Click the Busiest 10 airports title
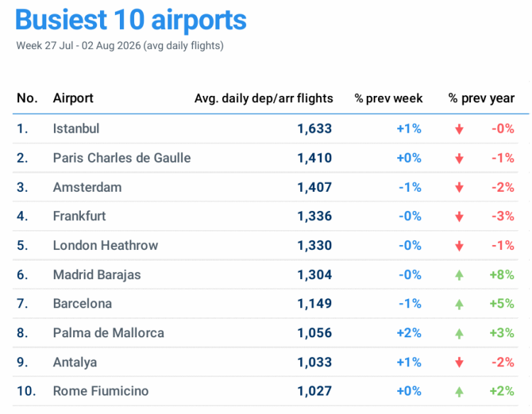This screenshot has width=532, height=414. 131,20
